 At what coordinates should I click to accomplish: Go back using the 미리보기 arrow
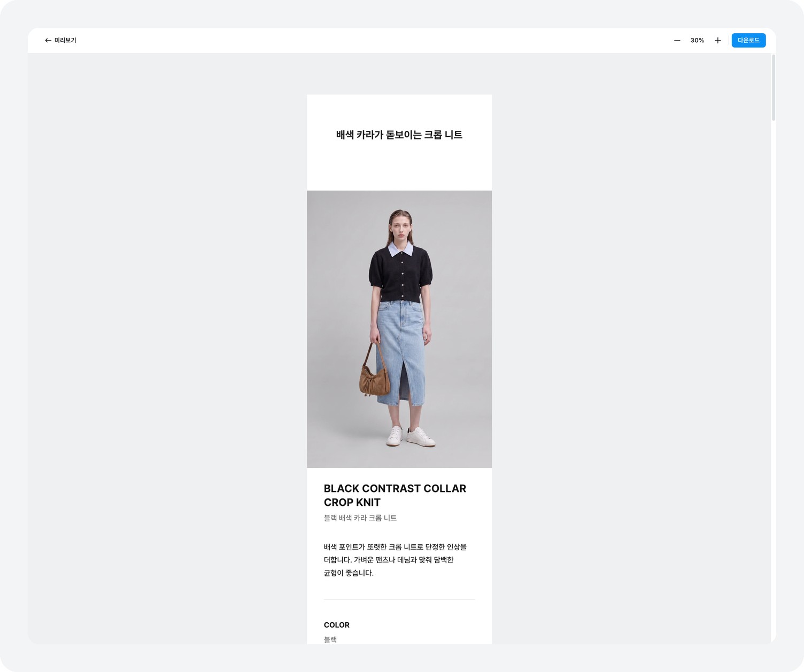(48, 41)
